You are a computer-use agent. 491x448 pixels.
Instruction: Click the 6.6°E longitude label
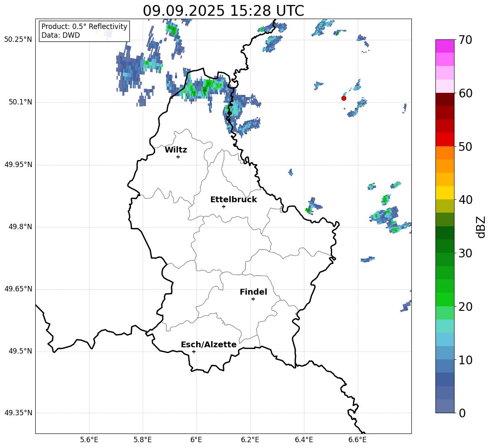coord(357,440)
